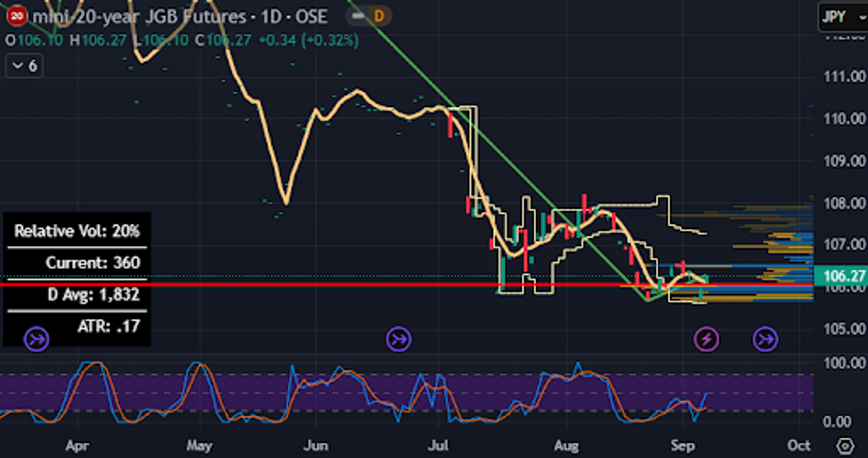Click the "Relative Vol: 20%" table row

(x=77, y=231)
